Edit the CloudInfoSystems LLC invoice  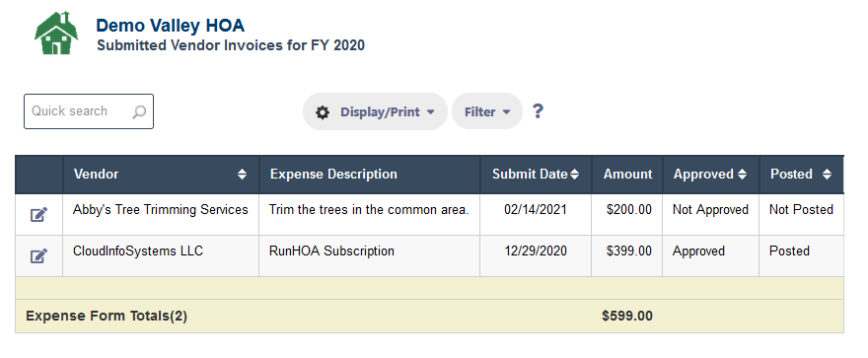click(38, 255)
